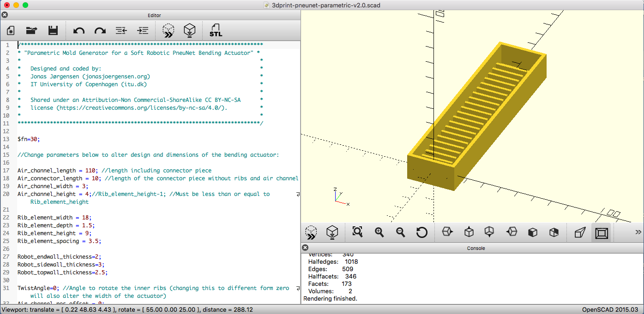Click the IT University of Copenhagen comment
This screenshot has width=644, height=314.
click(x=88, y=84)
